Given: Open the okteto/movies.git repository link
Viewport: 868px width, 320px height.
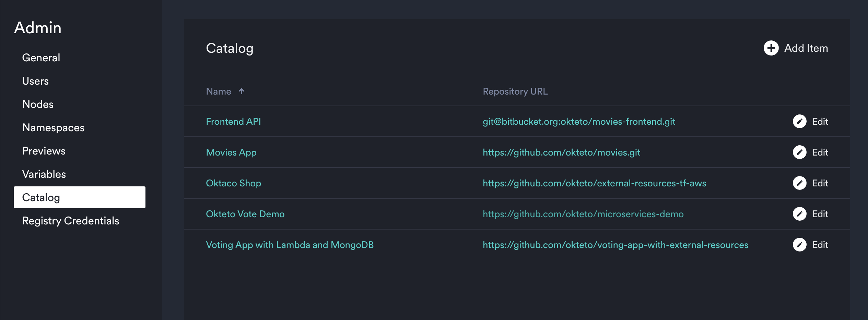Looking at the screenshot, I should pos(561,152).
